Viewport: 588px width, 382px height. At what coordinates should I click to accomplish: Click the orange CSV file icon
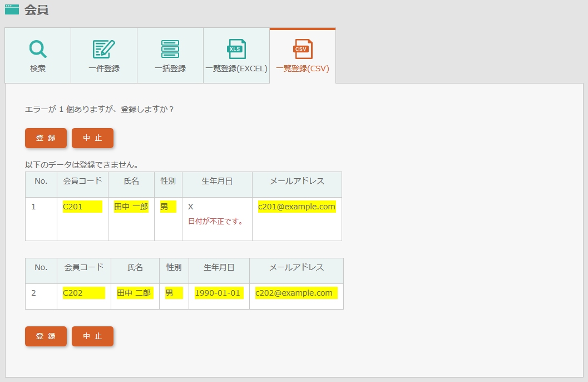[303, 49]
